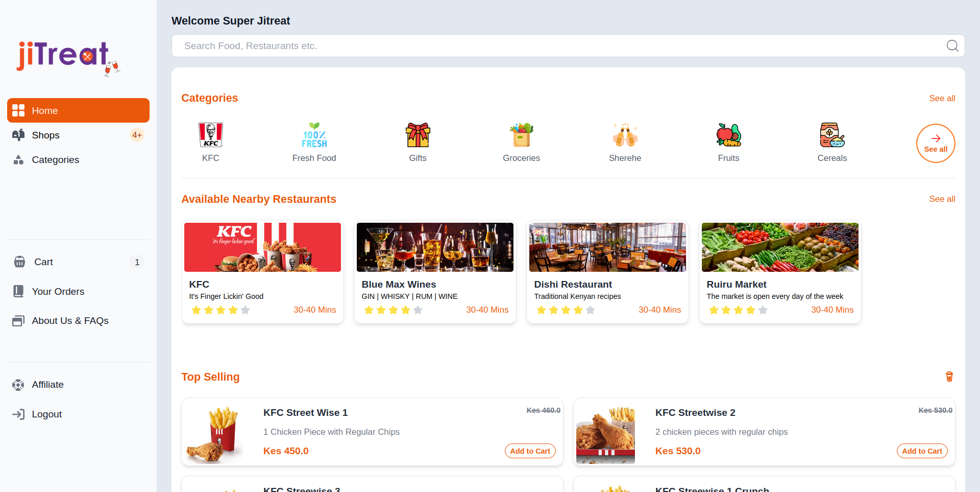
Task: Add KFC Street Wise 1 to cart
Action: (530, 451)
